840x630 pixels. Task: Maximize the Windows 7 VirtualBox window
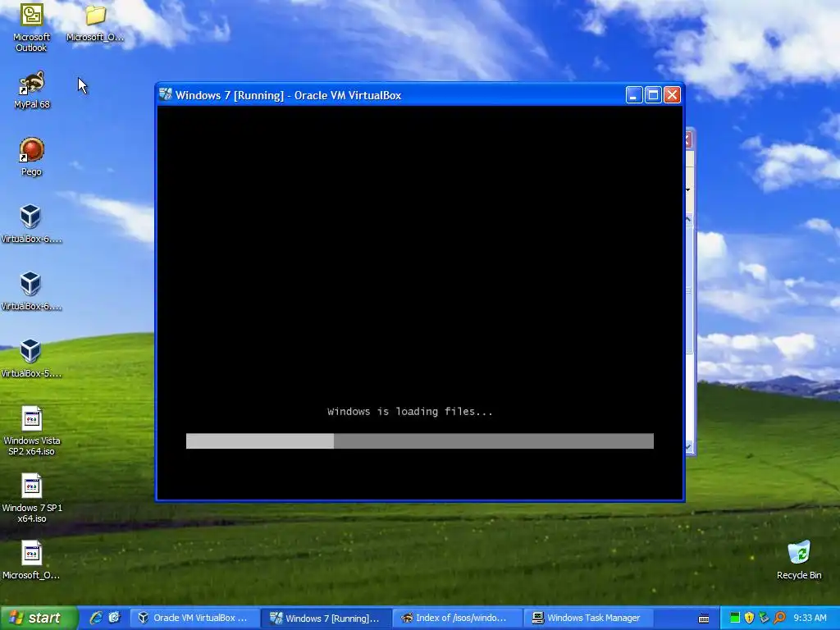click(x=653, y=95)
